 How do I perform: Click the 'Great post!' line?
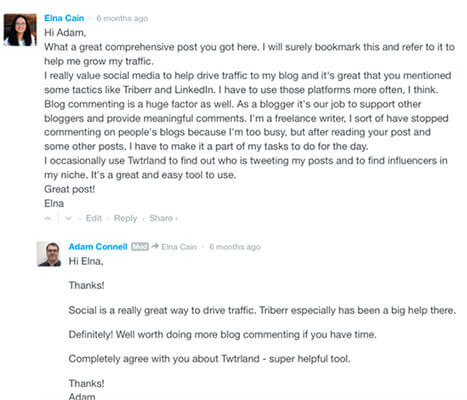point(70,189)
